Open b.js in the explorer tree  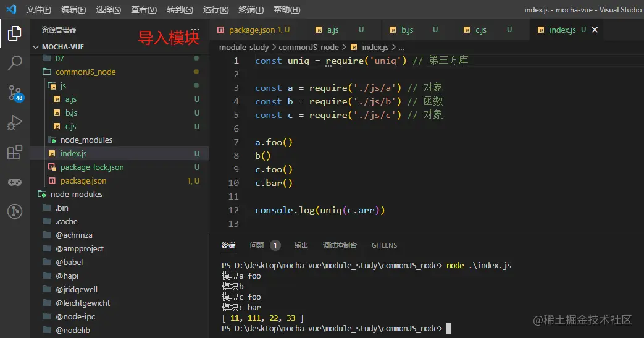[x=119, y=112]
